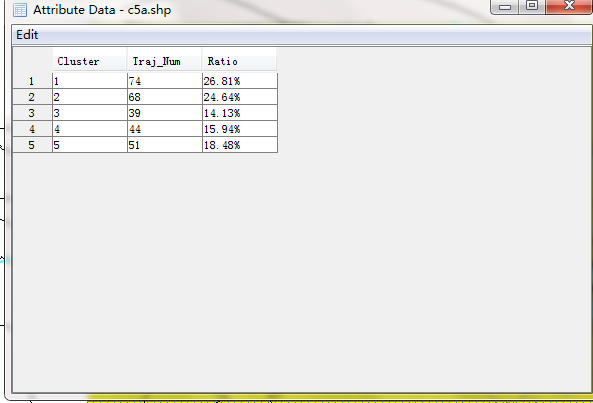Click the Ratio cell showing 26.81%

click(x=240, y=81)
